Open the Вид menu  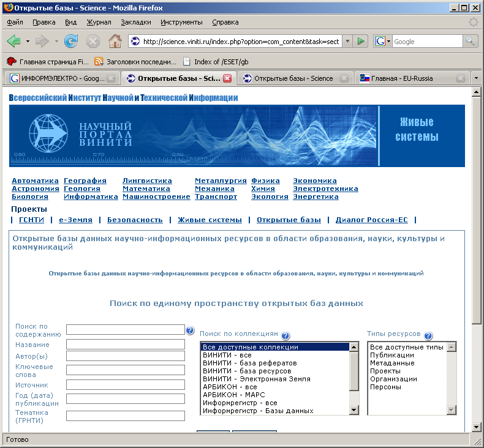point(70,22)
